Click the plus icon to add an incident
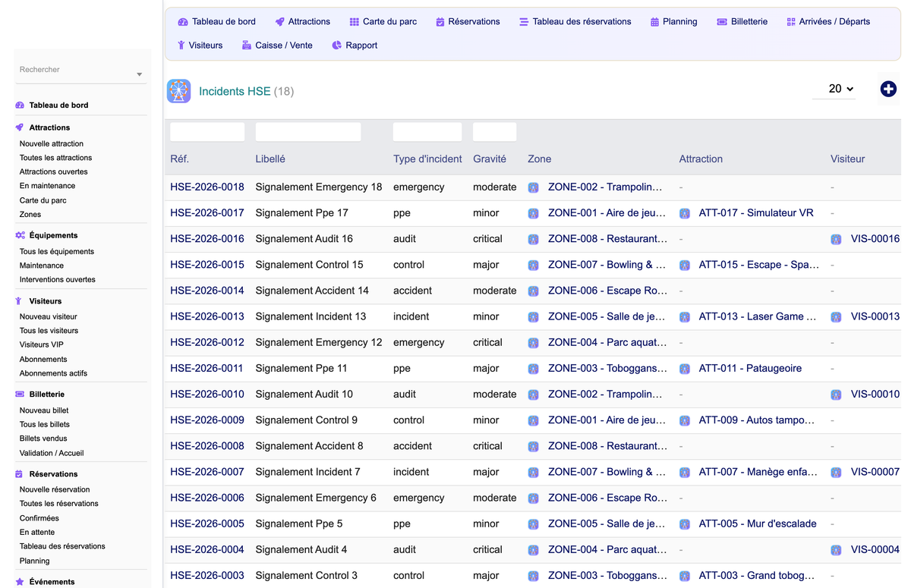Viewport: 911px width, 588px height. pyautogui.click(x=888, y=89)
